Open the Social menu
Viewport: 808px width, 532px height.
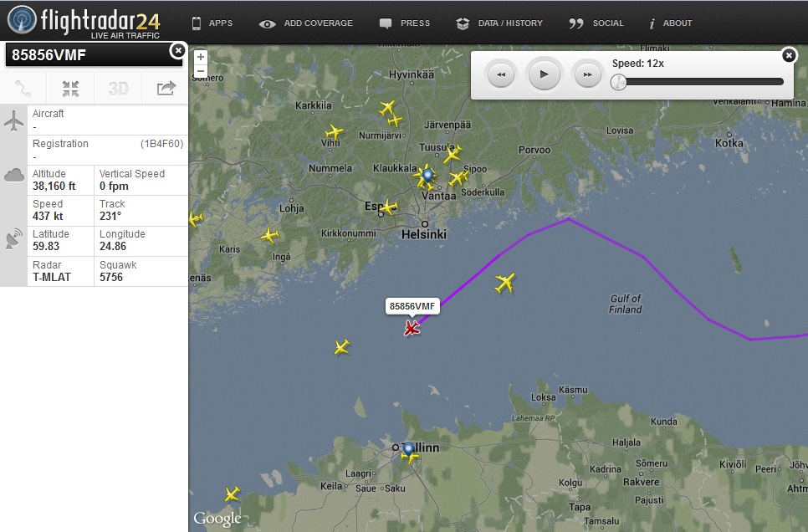(x=596, y=23)
